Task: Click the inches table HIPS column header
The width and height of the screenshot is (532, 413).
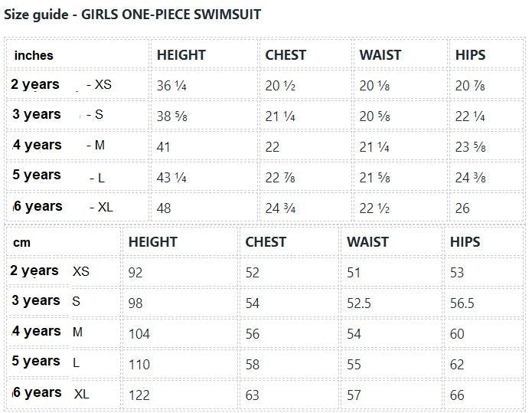Action: tap(470, 55)
